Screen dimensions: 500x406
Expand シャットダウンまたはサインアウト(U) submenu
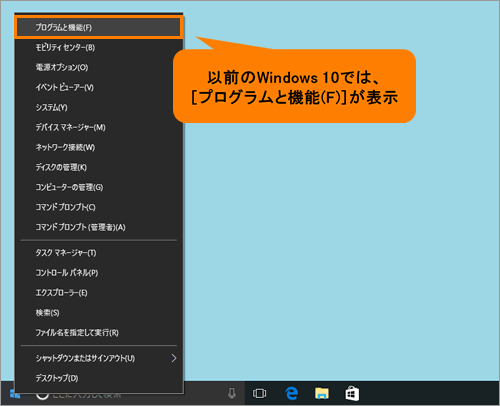pyautogui.click(x=99, y=358)
